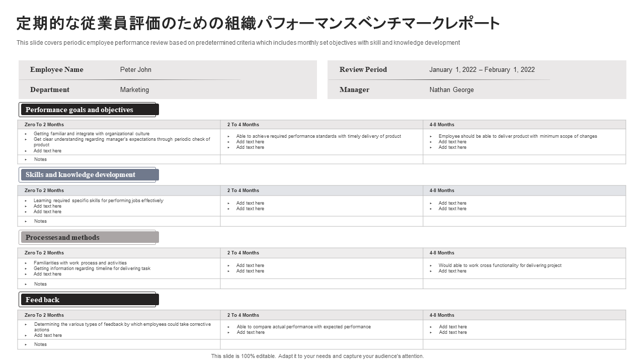Click the 'Manager' label

[354, 89]
